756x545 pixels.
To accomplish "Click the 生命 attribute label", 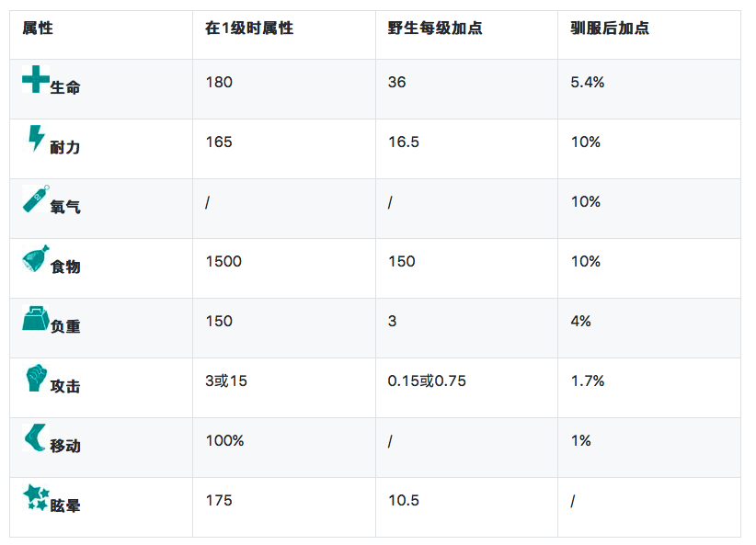I will pyautogui.click(x=65, y=87).
